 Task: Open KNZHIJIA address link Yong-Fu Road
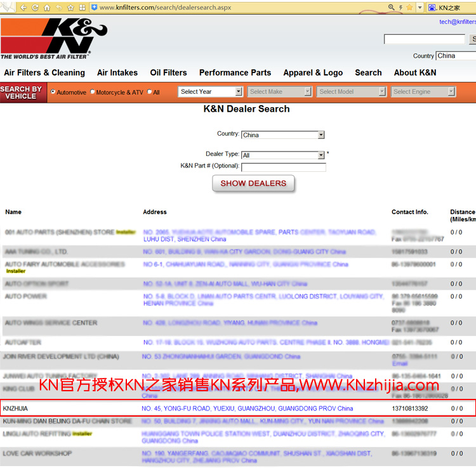pyautogui.click(x=247, y=408)
